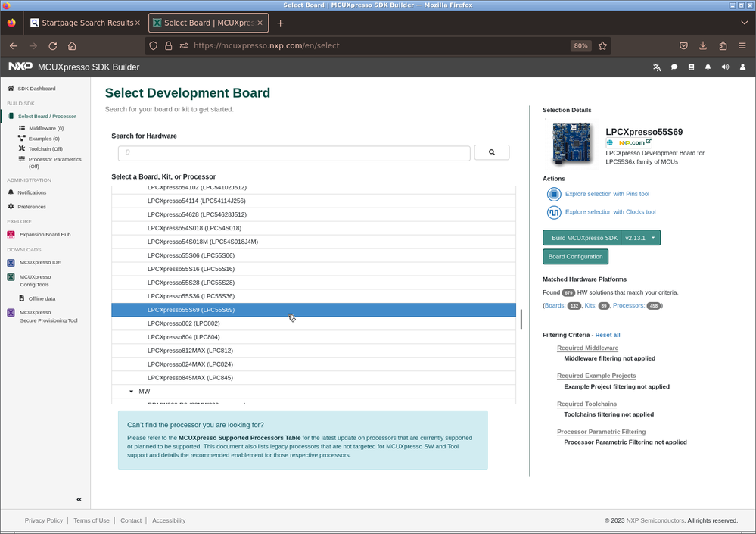Click the tracking protection shield icon

click(x=154, y=46)
